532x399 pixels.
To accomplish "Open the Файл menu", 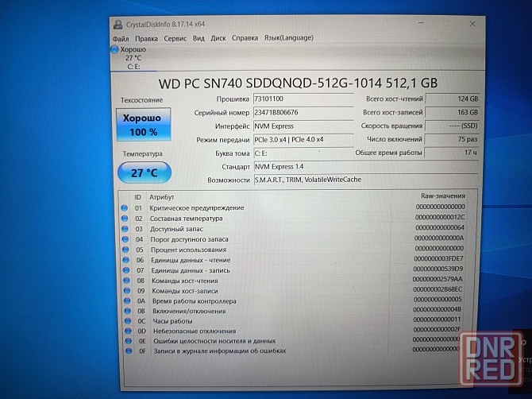I will 121,37.
